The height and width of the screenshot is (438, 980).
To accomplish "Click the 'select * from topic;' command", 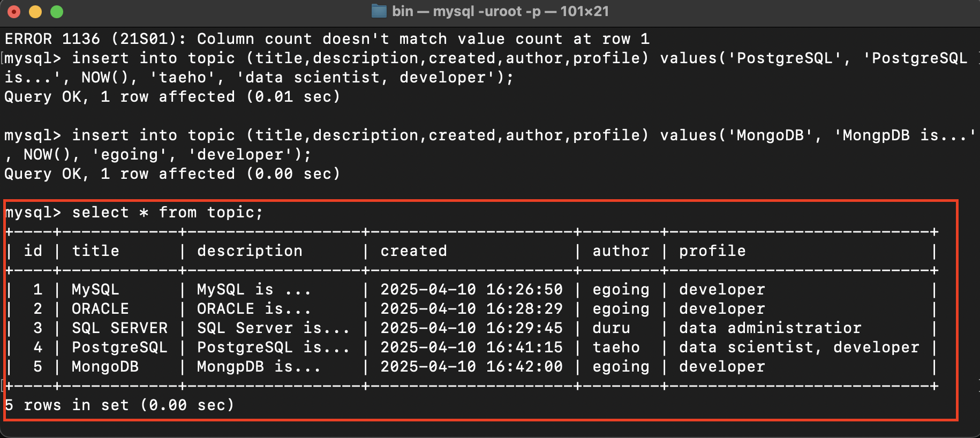I will [168, 213].
